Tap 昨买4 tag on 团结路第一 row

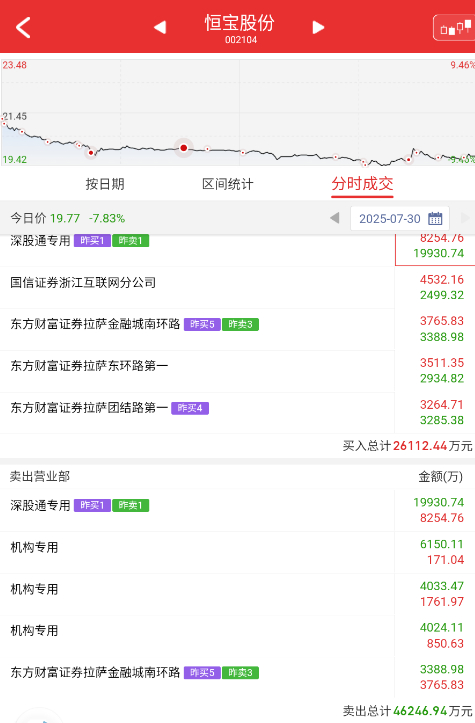coord(190,408)
